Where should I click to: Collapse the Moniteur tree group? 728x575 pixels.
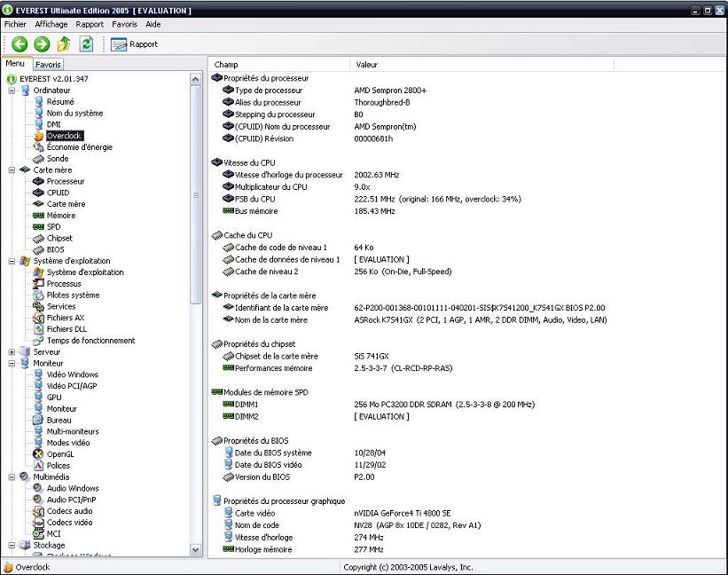(x=12, y=363)
